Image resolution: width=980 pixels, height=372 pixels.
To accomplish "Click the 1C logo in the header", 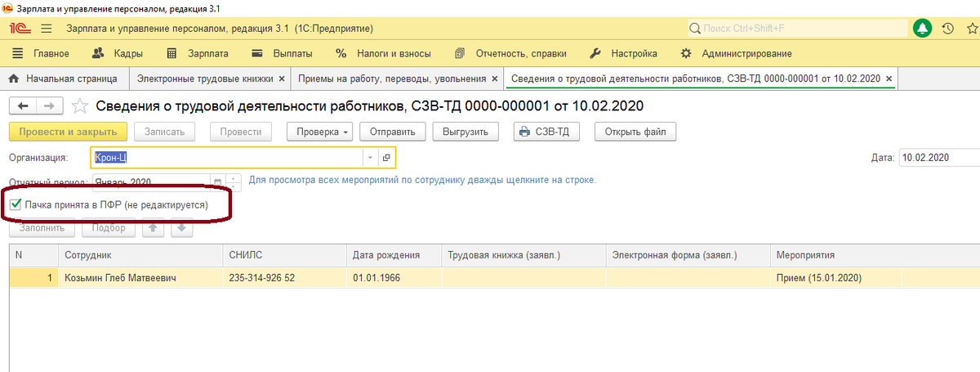I will pos(20,28).
